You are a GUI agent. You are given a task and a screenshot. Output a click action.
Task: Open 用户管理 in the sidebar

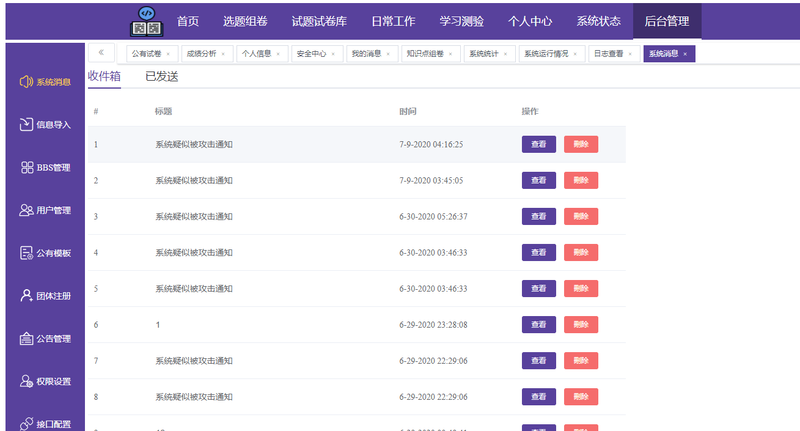[x=45, y=210]
